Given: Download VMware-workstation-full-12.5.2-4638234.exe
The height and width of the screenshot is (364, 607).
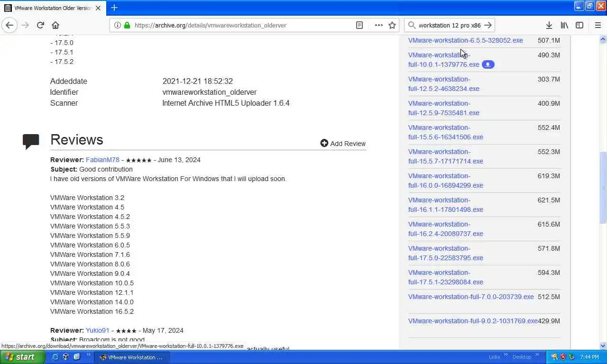Looking at the screenshot, I should (444, 84).
